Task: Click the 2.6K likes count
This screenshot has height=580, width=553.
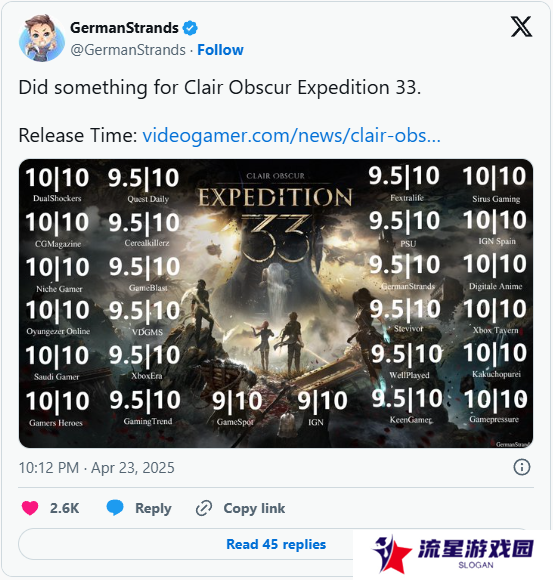Action: point(64,508)
